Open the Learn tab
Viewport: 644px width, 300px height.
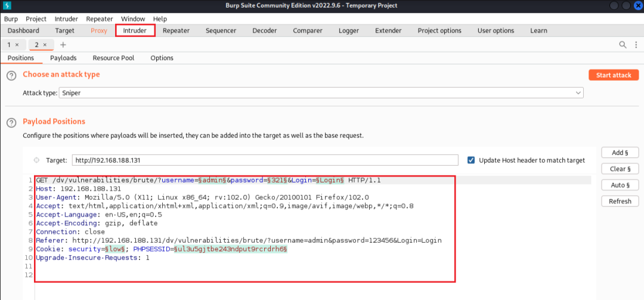pyautogui.click(x=538, y=30)
